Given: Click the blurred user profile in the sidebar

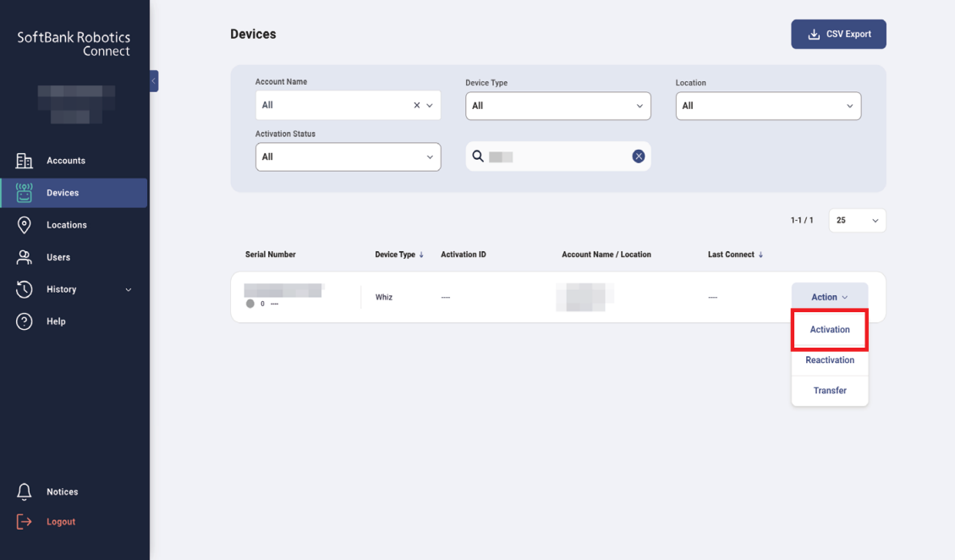Looking at the screenshot, I should pyautogui.click(x=76, y=104).
